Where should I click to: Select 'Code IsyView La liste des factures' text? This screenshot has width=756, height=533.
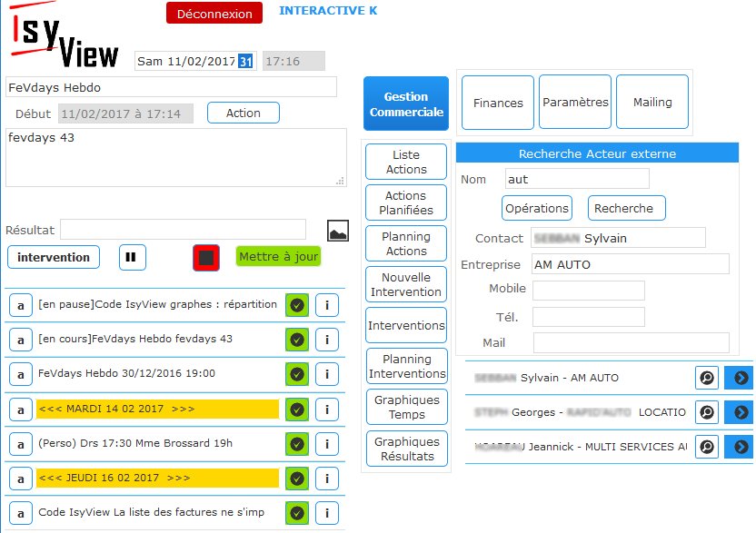click(x=152, y=512)
